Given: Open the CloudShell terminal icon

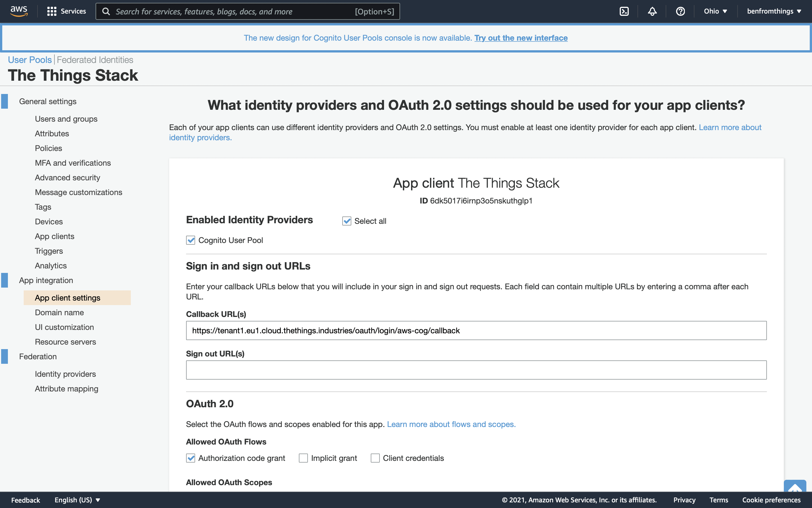Looking at the screenshot, I should [x=624, y=11].
